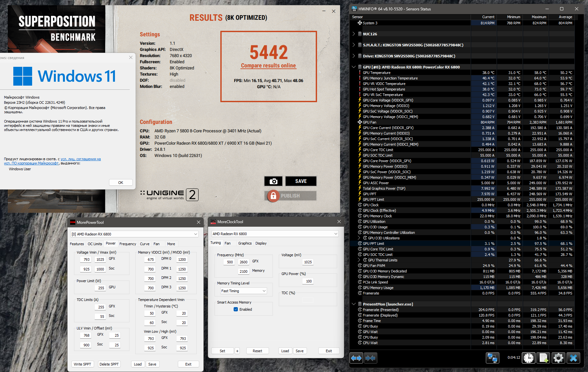
Task: Click the MorePowerTool title bar icon
Action: [x=73, y=222]
